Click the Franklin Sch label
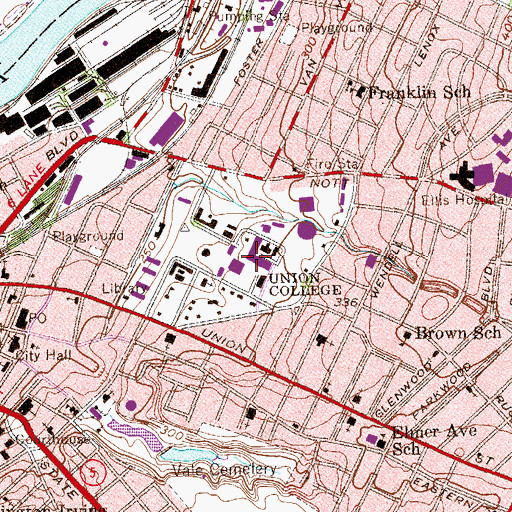This screenshot has width=512, height=512. click(420, 92)
